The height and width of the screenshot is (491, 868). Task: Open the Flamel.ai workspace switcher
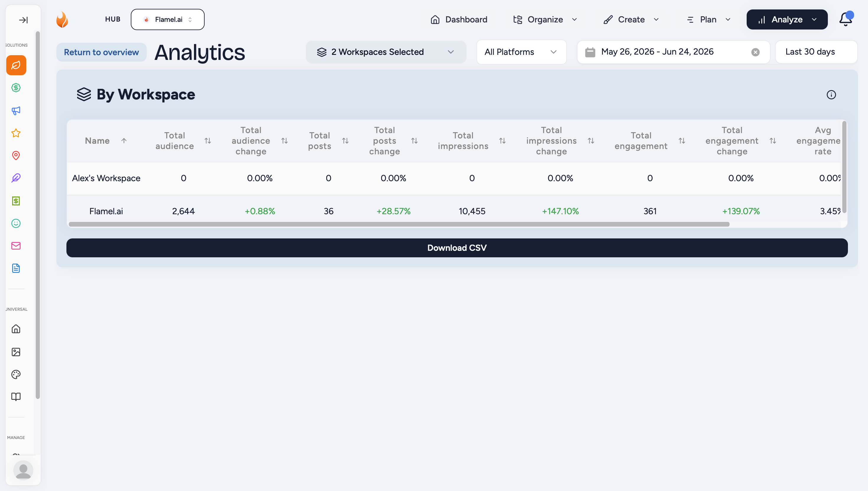point(167,19)
